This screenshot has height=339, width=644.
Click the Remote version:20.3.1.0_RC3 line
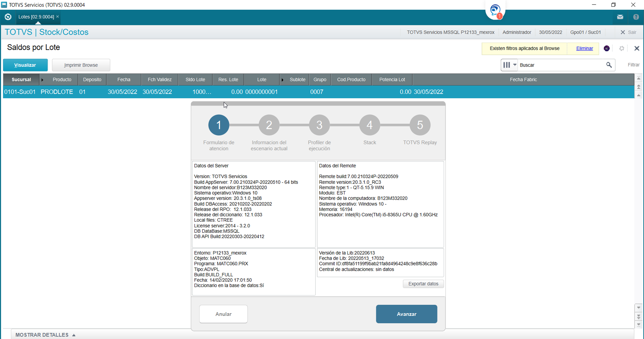pyautogui.click(x=350, y=182)
